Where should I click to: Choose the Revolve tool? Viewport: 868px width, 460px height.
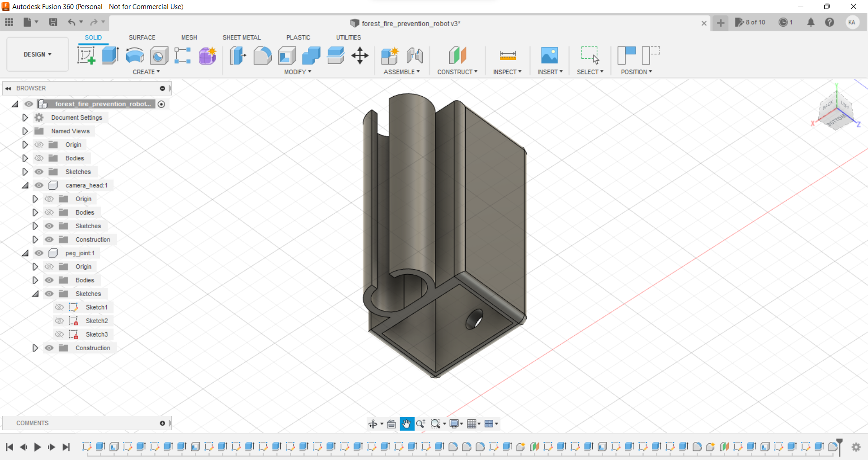[x=135, y=56]
